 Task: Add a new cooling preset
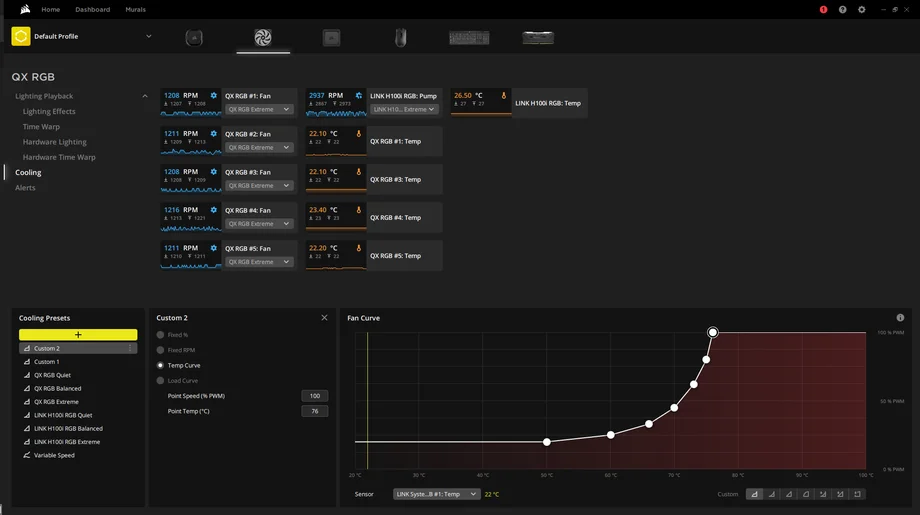(78, 334)
